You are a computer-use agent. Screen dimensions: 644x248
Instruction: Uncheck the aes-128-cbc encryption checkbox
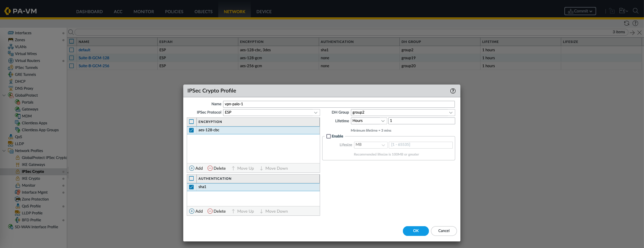coord(192,130)
